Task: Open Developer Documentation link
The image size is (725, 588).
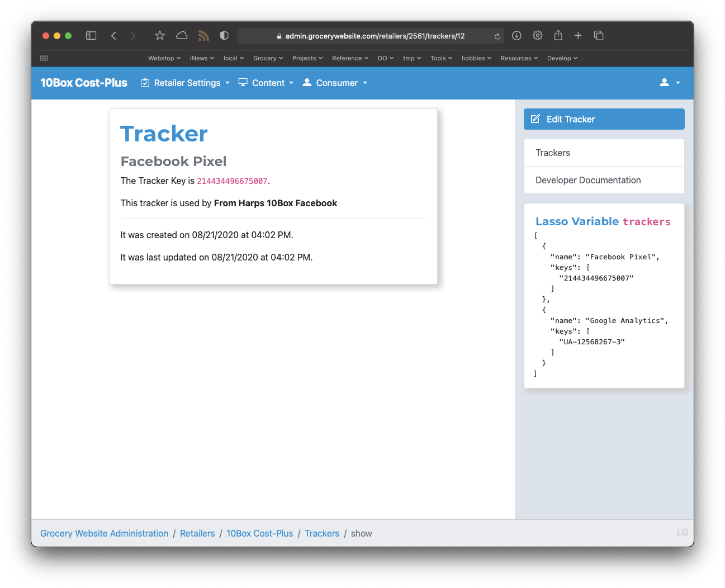Action: 604,180
